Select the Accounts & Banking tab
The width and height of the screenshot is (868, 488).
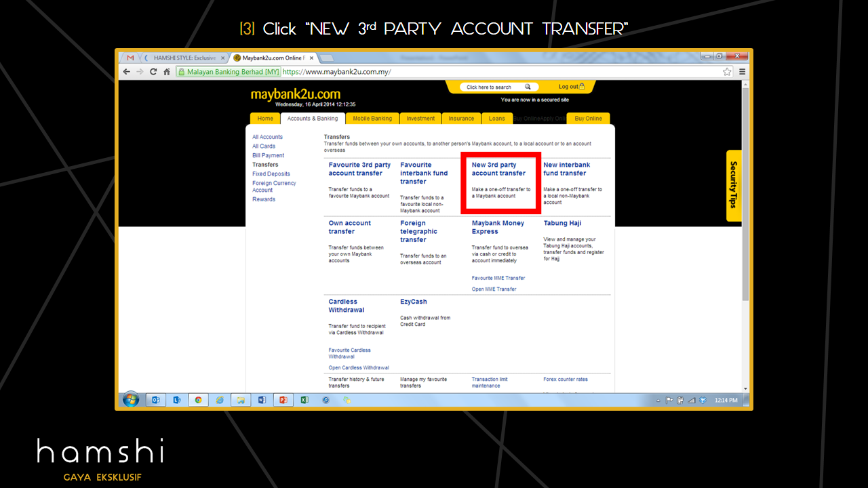[313, 119]
